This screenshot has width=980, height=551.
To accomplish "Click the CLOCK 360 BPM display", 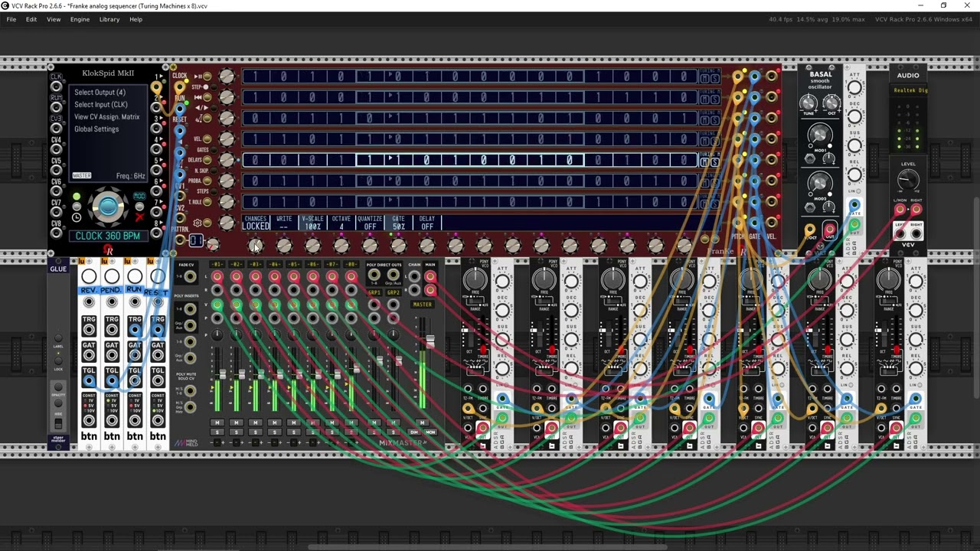I will pyautogui.click(x=108, y=236).
